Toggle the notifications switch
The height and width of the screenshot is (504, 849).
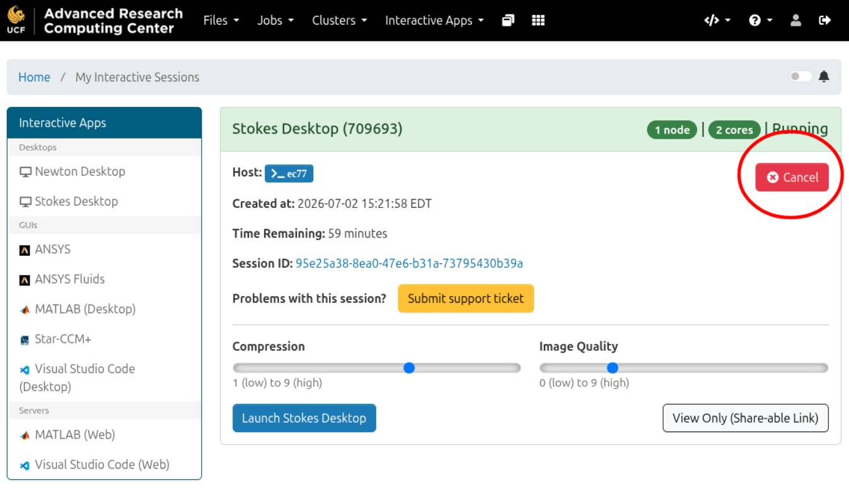pyautogui.click(x=801, y=77)
